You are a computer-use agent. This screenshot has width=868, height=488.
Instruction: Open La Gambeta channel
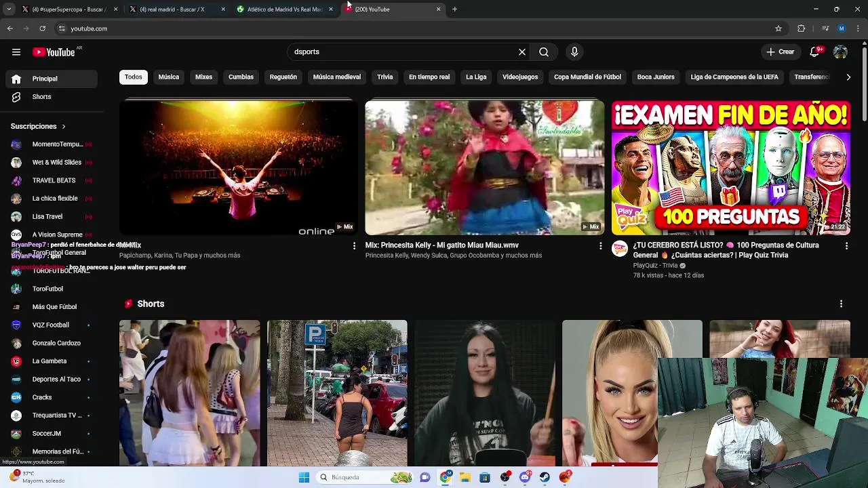tap(52, 361)
